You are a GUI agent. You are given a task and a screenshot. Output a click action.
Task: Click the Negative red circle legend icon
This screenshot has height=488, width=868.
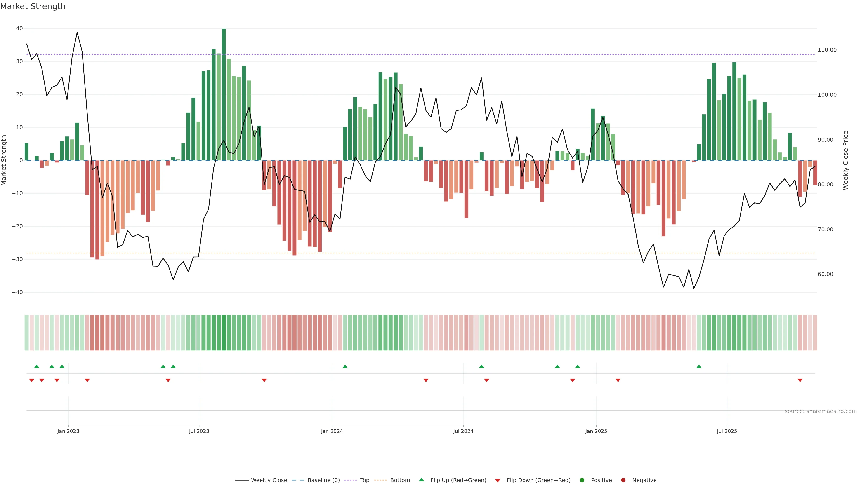[x=623, y=480]
